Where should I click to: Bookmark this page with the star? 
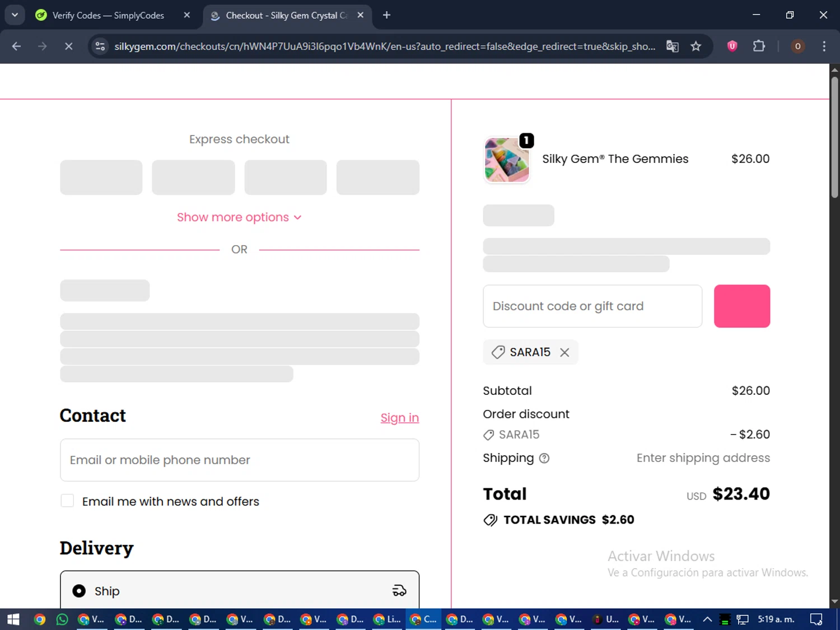pyautogui.click(x=696, y=46)
